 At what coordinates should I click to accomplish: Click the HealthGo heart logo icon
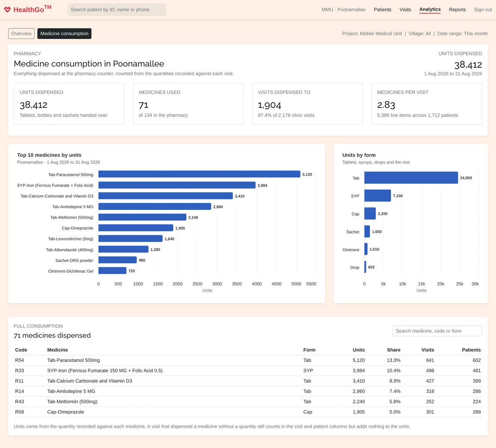[x=7, y=10]
